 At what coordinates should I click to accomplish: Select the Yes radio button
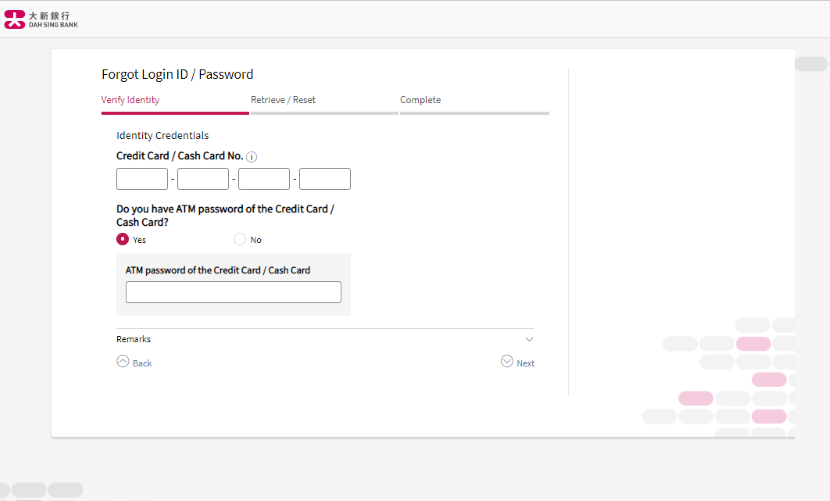pyautogui.click(x=122, y=239)
